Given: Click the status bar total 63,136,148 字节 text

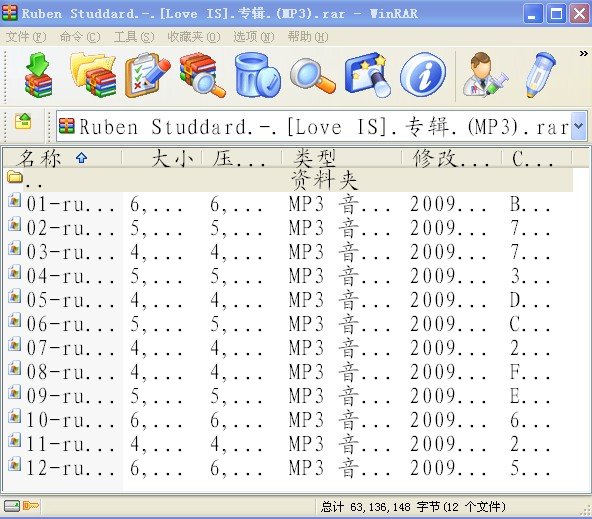Looking at the screenshot, I should coord(413,507).
